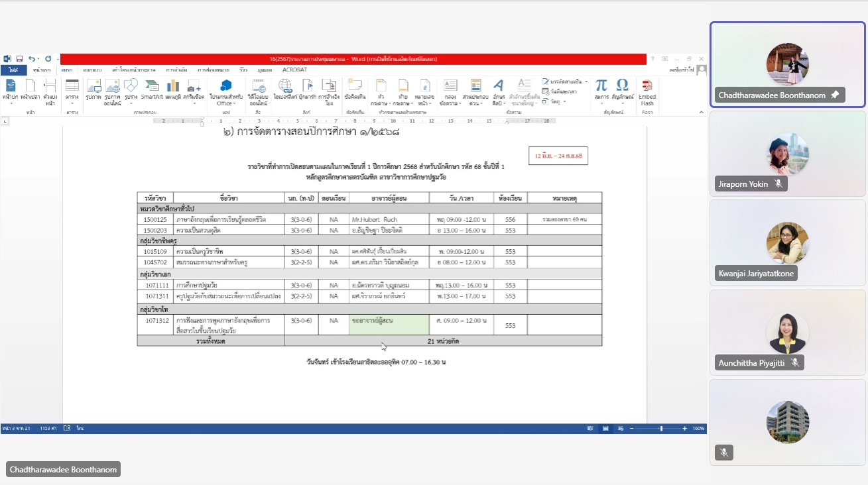Toggle the Read Mode view in status bar

coord(589,429)
